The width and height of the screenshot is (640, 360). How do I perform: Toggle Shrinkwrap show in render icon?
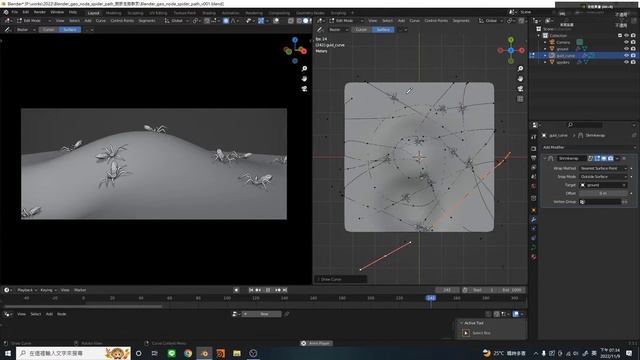pyautogui.click(x=610, y=158)
